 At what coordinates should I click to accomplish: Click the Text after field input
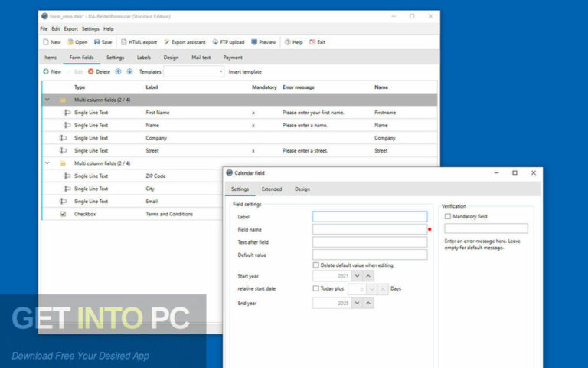tap(370, 242)
